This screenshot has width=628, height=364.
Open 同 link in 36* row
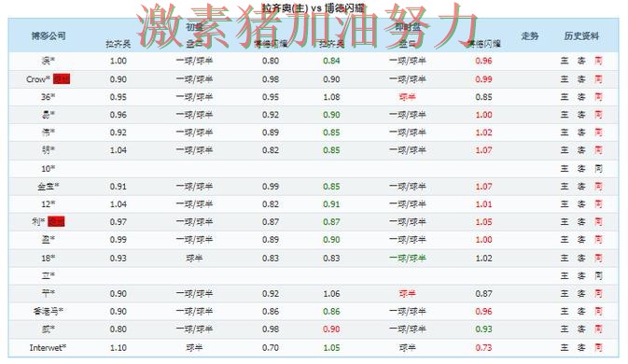(598, 97)
